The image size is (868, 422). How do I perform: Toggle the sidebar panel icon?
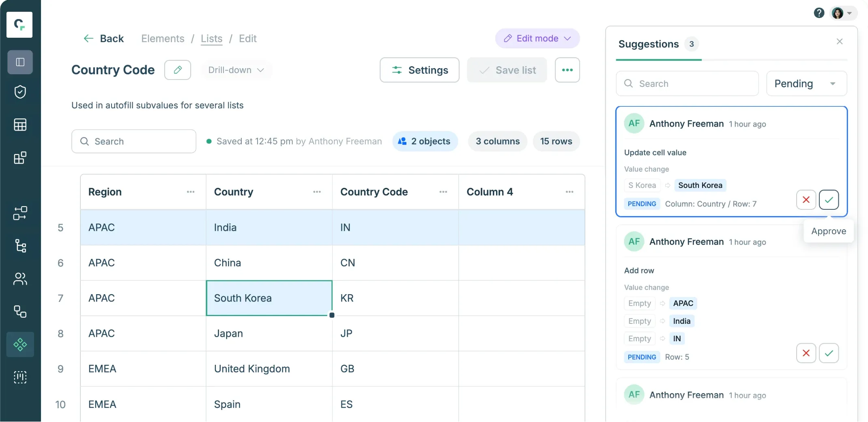(x=20, y=62)
